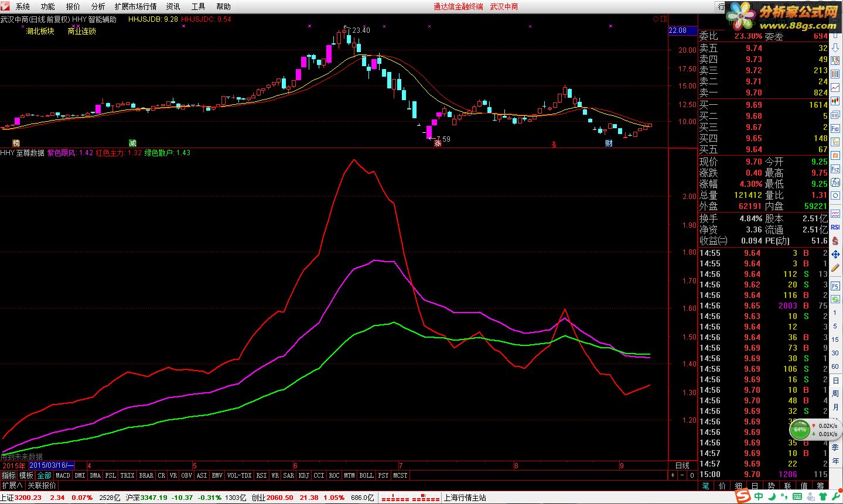This screenshot has width=843, height=504.
Task: Open the 扩展市场行情 menu
Action: 136,6
